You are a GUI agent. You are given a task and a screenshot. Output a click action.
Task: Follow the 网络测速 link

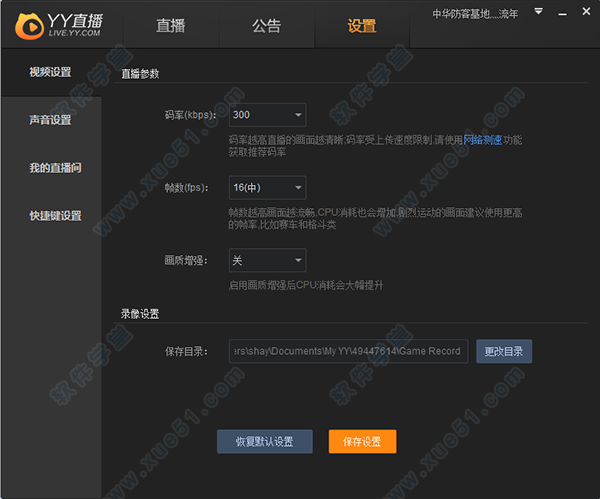pos(483,140)
